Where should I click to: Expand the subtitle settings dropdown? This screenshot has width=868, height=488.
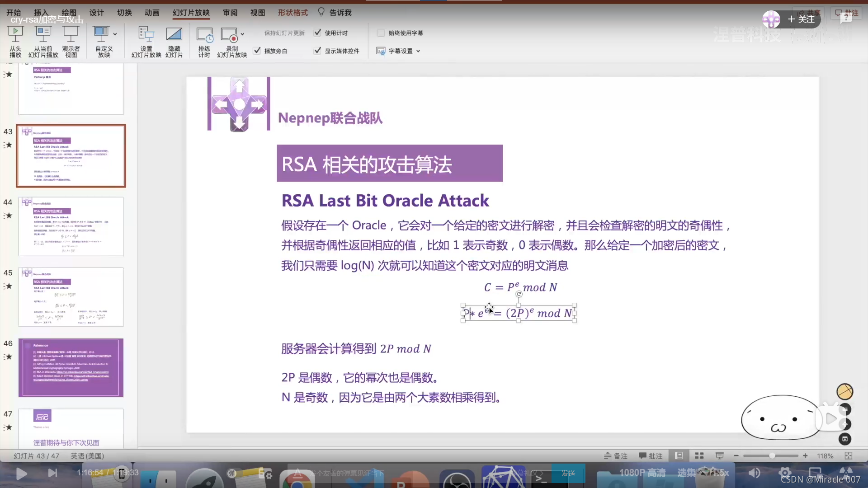(418, 51)
